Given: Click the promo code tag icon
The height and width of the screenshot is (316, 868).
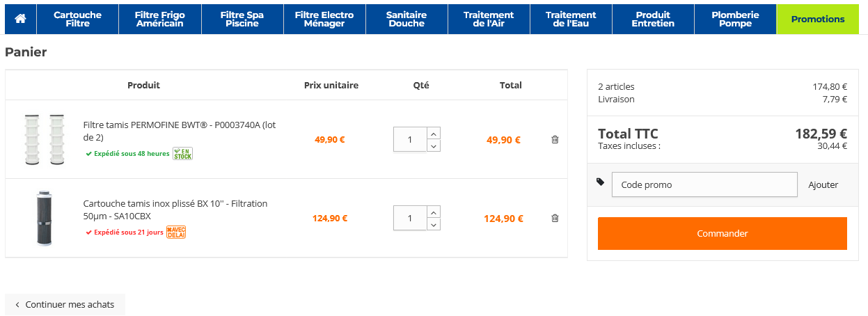Looking at the screenshot, I should (601, 182).
